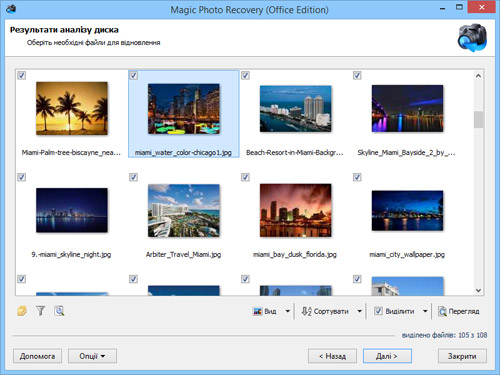Maximize the Magic Photo Recovery window
The image size is (500, 375).
coord(459,7)
